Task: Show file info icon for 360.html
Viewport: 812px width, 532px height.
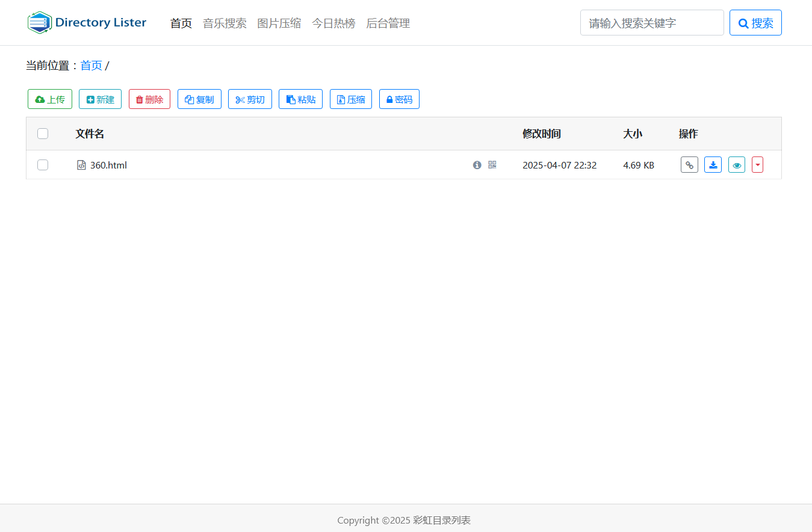Action: pos(477,165)
